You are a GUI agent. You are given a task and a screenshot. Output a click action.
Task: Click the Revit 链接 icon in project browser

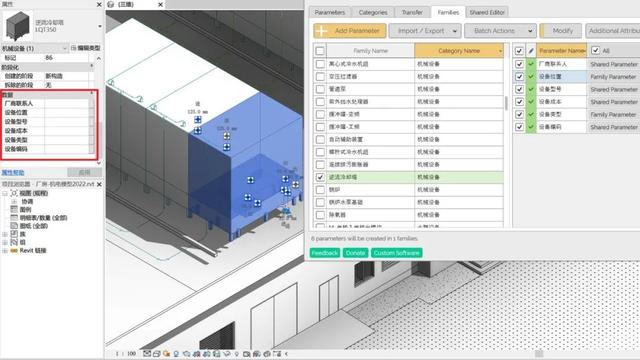click(14, 250)
